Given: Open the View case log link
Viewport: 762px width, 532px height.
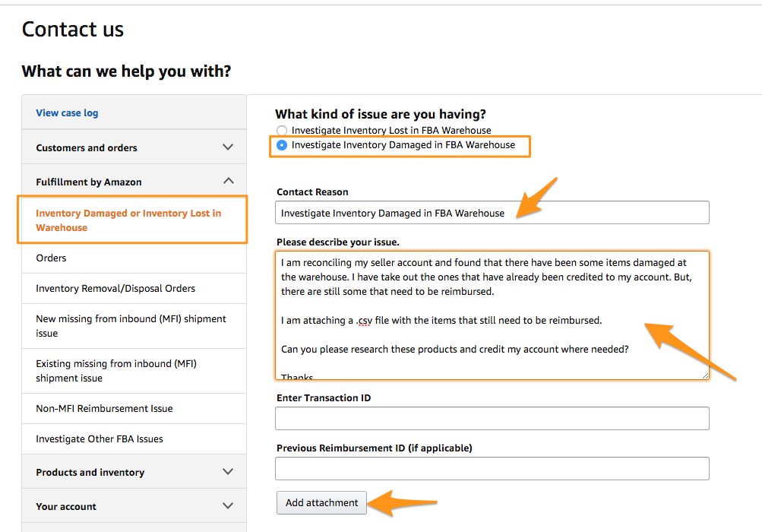Looking at the screenshot, I should [67, 113].
